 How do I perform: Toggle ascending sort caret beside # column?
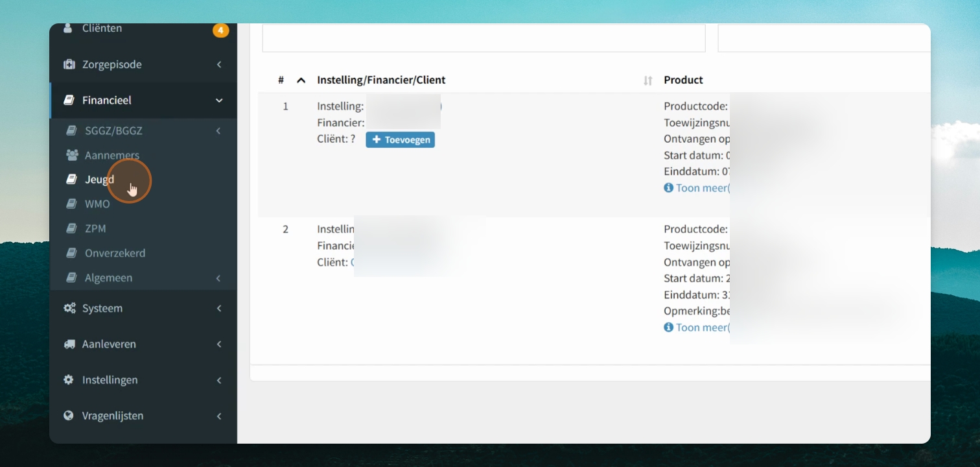[x=301, y=80]
